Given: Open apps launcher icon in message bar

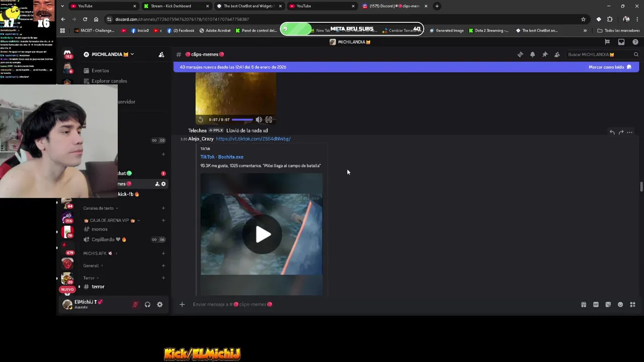Looking at the screenshot, I should (x=632, y=304).
